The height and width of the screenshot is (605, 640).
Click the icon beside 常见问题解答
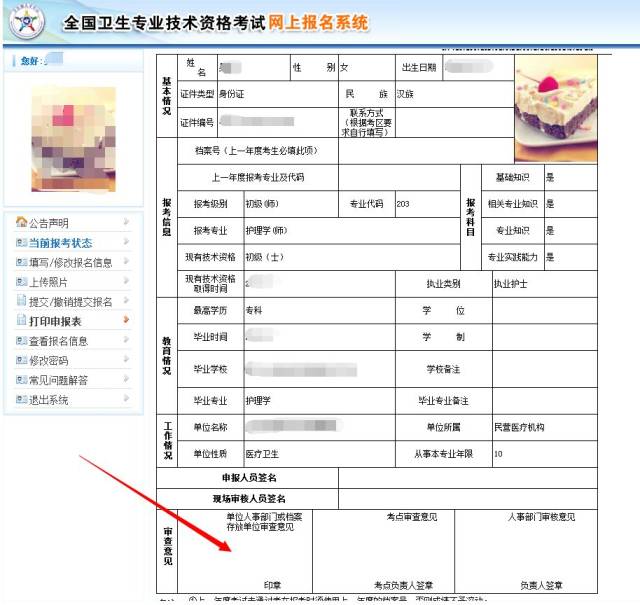[21, 380]
